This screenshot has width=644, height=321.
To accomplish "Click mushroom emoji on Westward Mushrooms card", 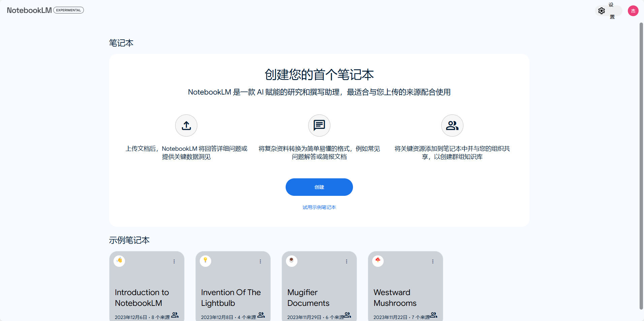I will [378, 261].
